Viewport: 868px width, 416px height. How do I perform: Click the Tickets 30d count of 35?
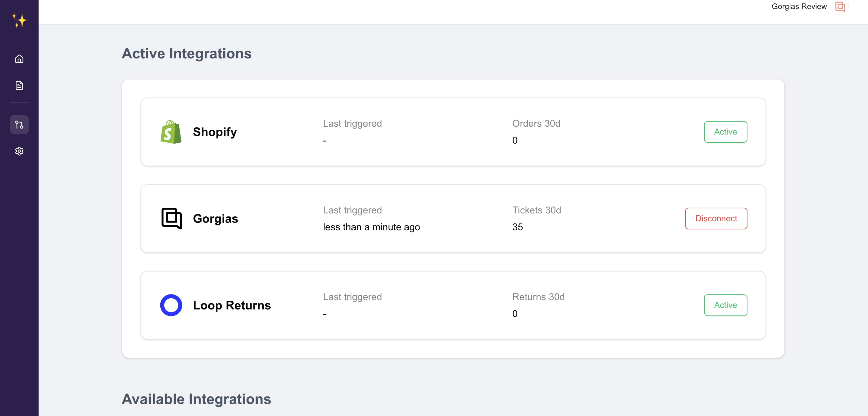(517, 227)
